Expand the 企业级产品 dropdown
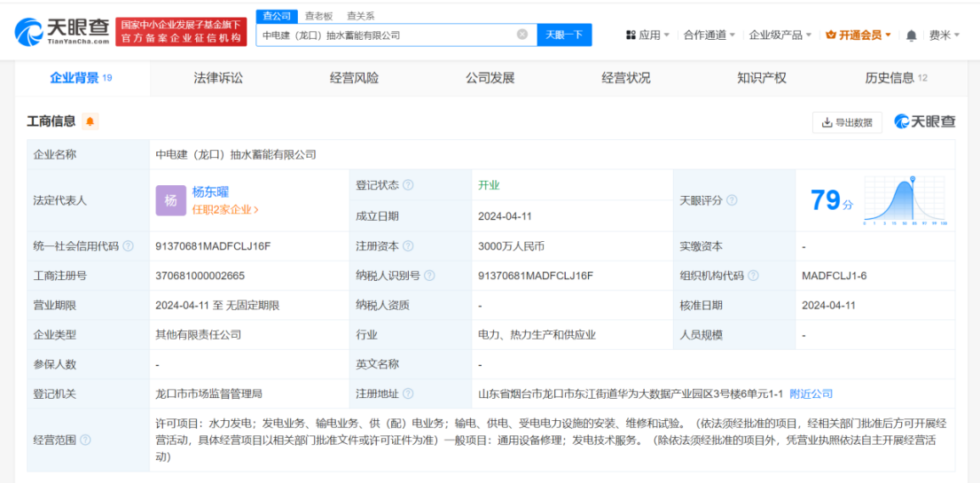The height and width of the screenshot is (483, 980). tap(780, 35)
